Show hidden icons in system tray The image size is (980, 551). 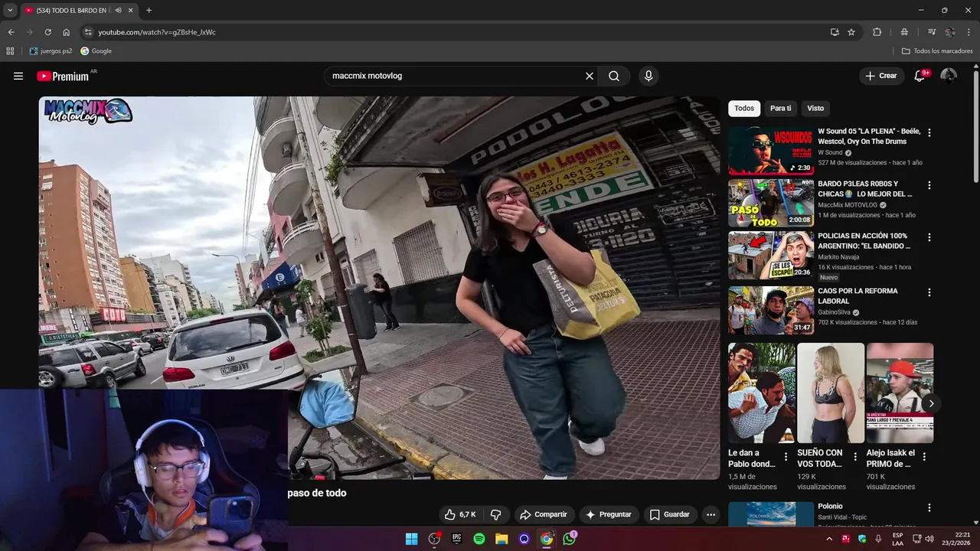(x=829, y=539)
